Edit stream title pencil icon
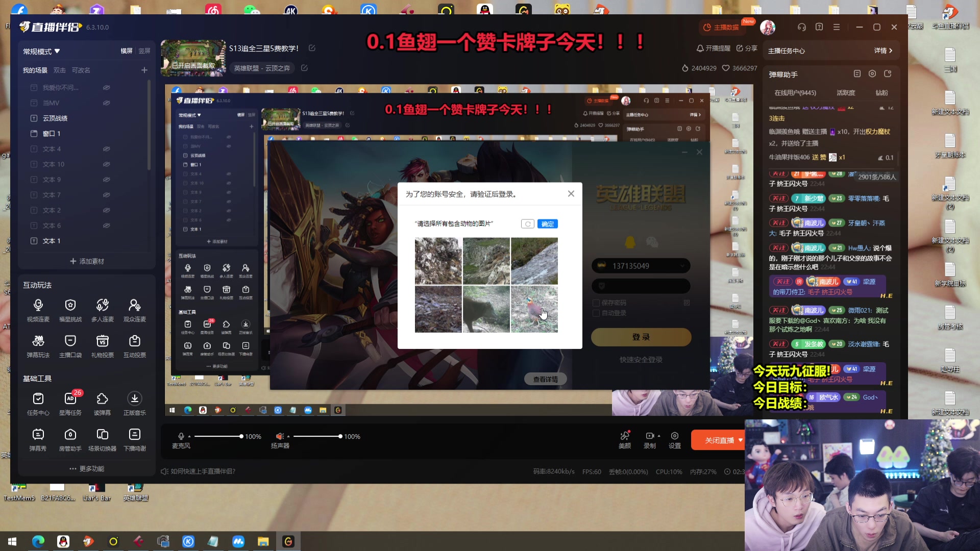 [x=312, y=48]
